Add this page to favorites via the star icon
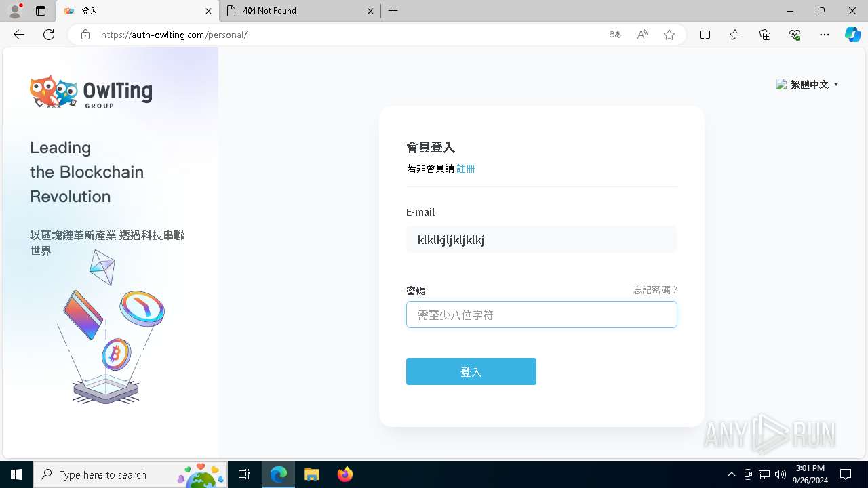868x488 pixels. pos(669,35)
